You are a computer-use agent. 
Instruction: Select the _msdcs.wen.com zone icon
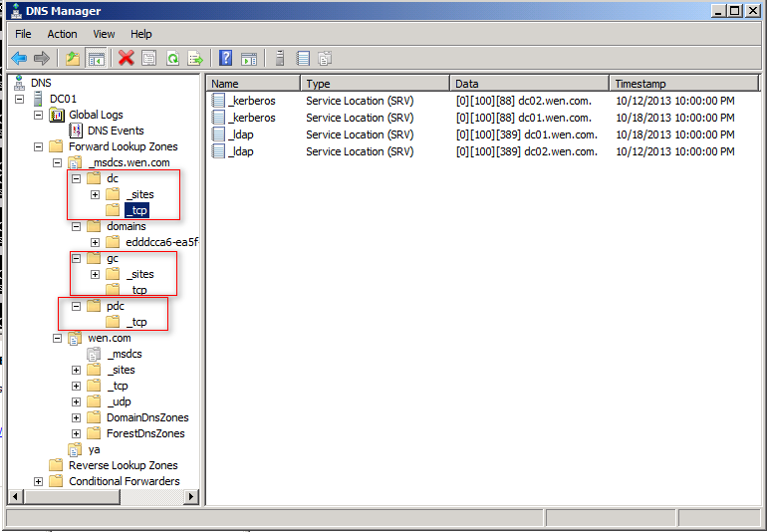pos(75,162)
